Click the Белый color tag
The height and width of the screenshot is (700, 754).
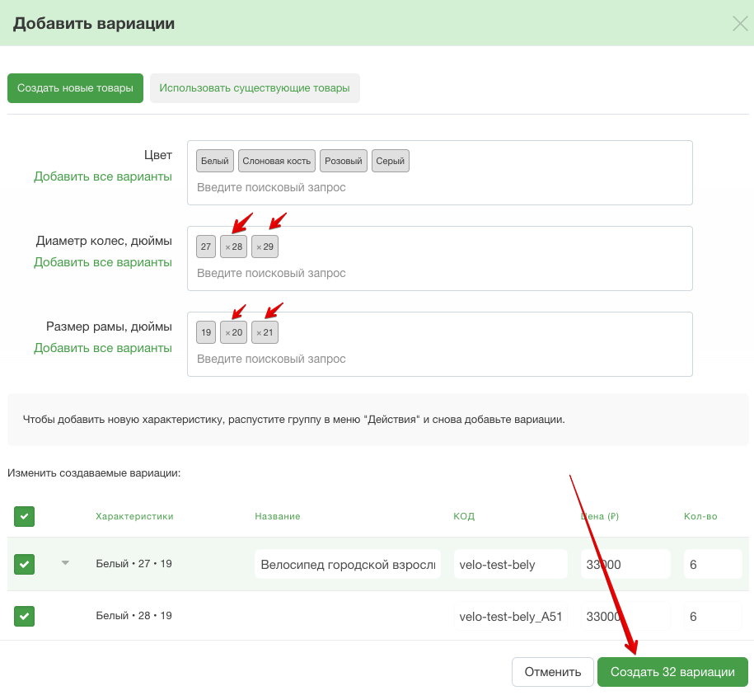[215, 161]
